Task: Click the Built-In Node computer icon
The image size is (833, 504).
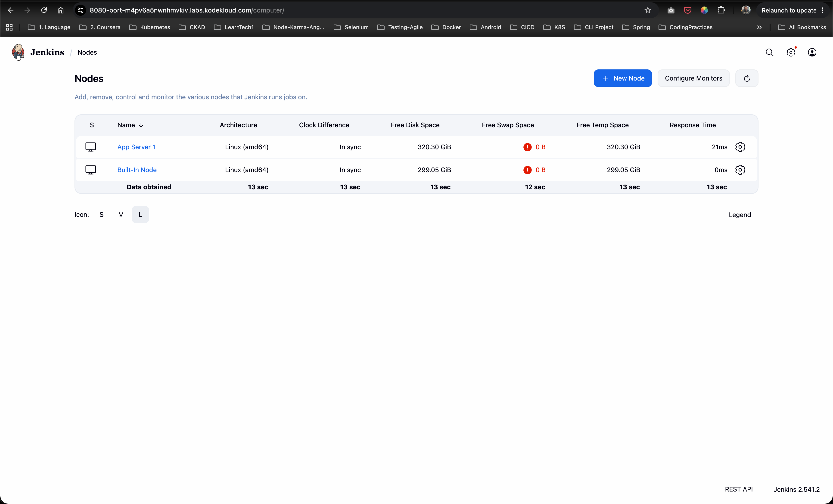Action: coord(91,170)
